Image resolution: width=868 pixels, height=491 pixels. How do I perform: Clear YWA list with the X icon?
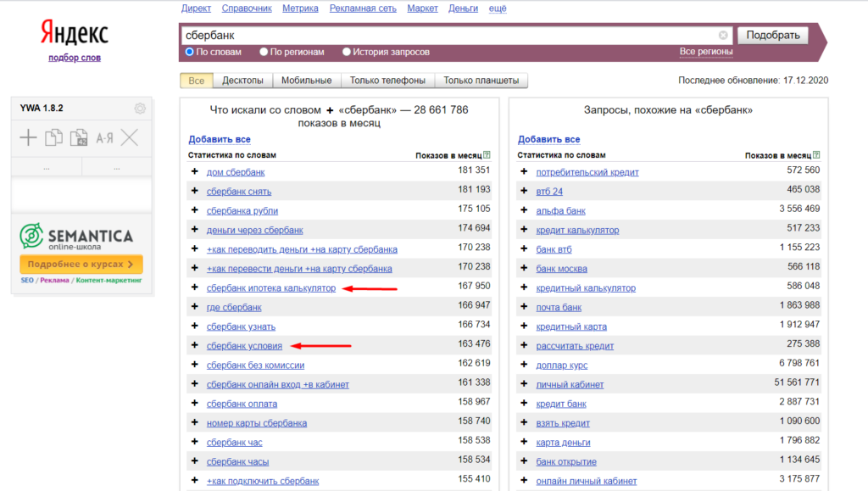tap(130, 137)
